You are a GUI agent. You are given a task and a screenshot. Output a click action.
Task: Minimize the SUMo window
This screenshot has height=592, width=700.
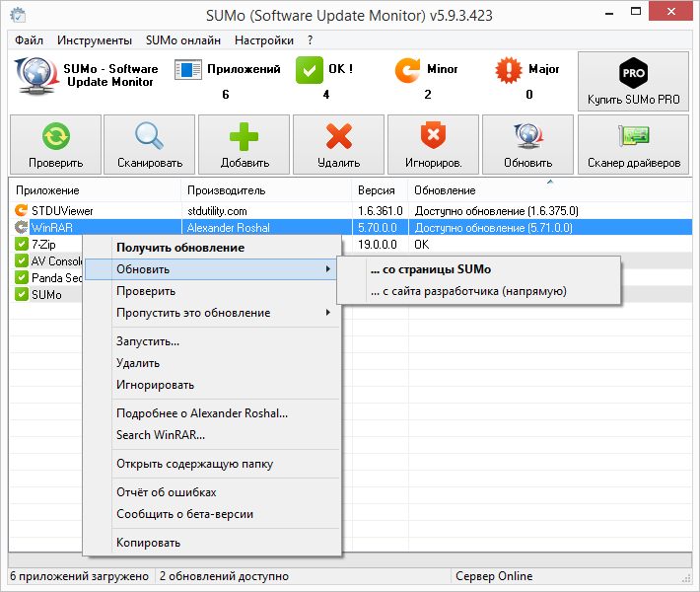click(x=609, y=13)
